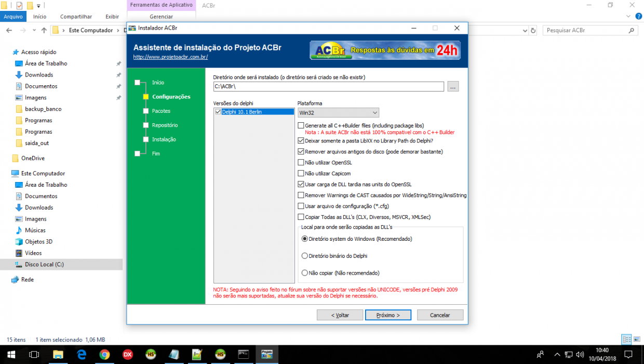Select Objetos 3D in the sidebar

38,242
